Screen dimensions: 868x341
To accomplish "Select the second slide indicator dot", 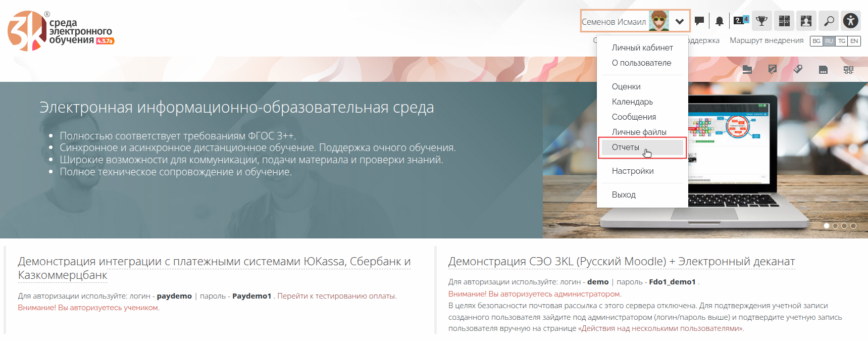I will [x=836, y=226].
